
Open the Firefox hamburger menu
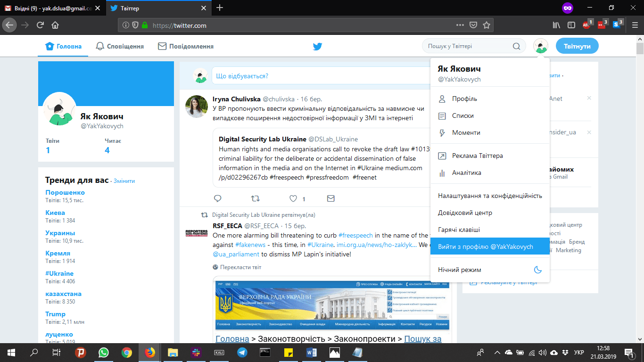pyautogui.click(x=635, y=25)
